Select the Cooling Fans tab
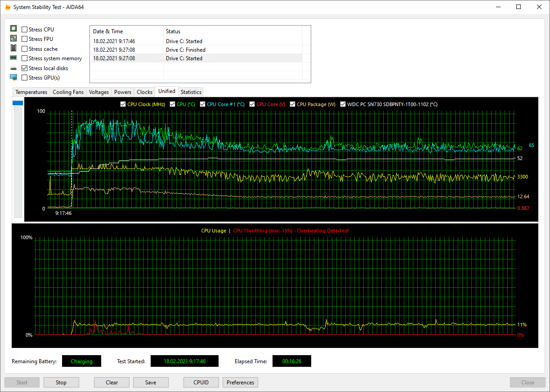This screenshot has height=392, width=550. pos(68,92)
